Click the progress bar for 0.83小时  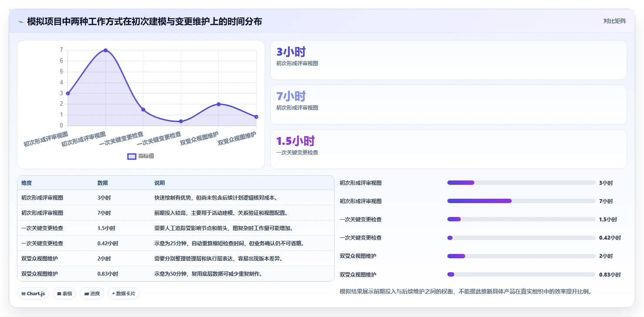(521, 274)
